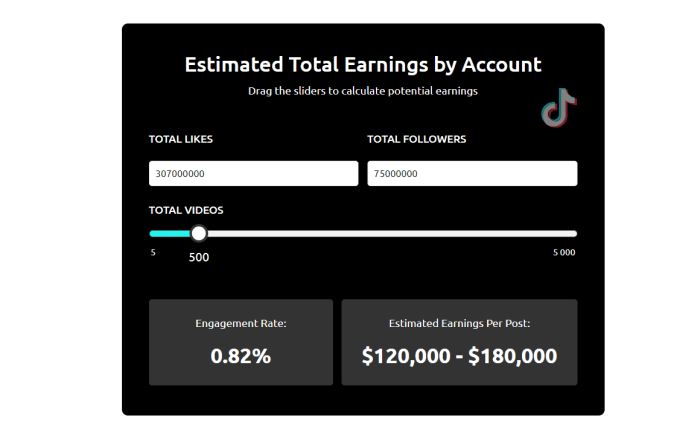Click the slider minimum label 5
Image resolution: width=700 pixels, height=436 pixels.
pos(153,252)
